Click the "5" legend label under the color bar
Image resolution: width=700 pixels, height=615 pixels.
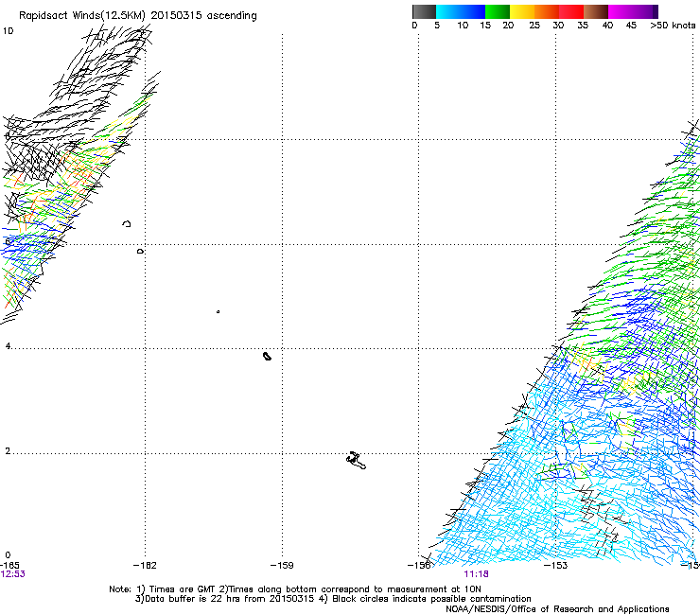pyautogui.click(x=437, y=26)
